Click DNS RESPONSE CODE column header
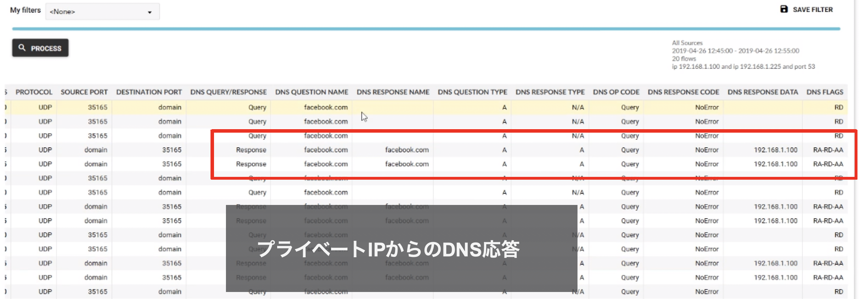 coord(683,92)
